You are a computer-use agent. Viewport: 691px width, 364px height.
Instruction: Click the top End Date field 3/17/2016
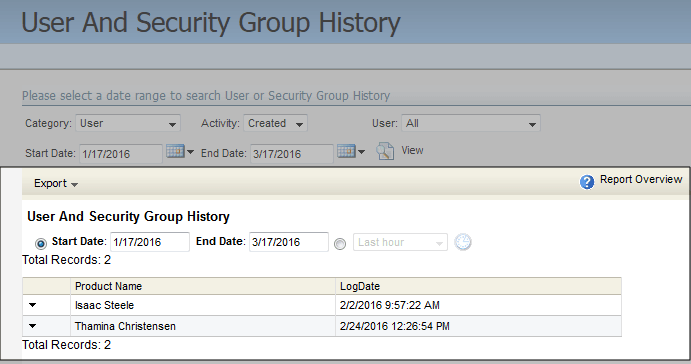[292, 154]
